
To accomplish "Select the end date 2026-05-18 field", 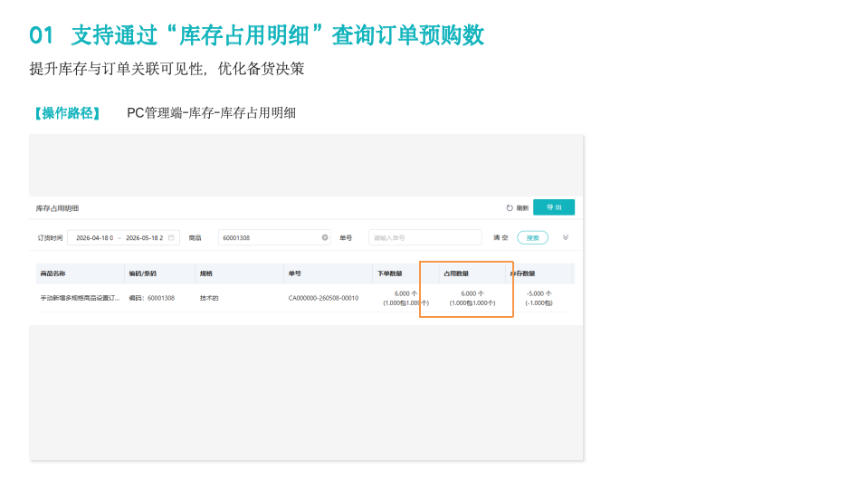I will (x=145, y=237).
